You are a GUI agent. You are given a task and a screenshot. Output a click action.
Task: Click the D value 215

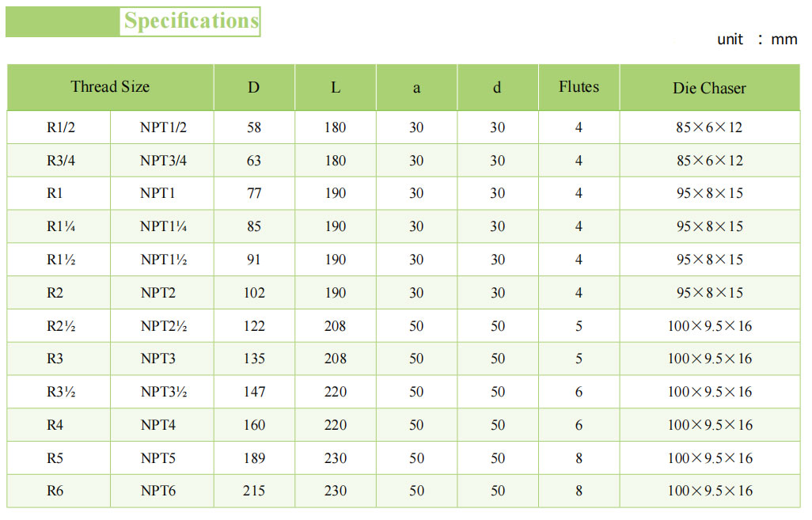pyautogui.click(x=254, y=491)
